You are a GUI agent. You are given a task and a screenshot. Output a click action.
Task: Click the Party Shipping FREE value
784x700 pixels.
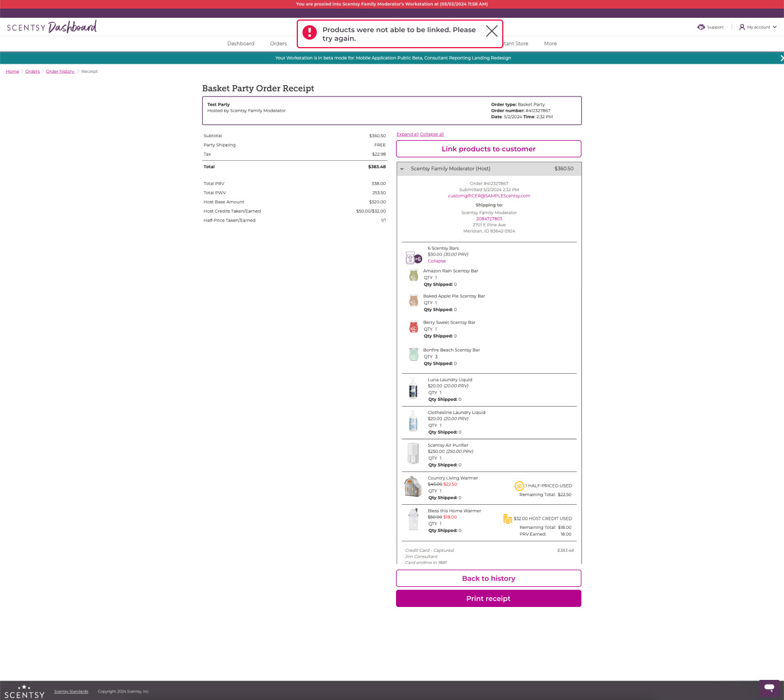click(x=380, y=145)
